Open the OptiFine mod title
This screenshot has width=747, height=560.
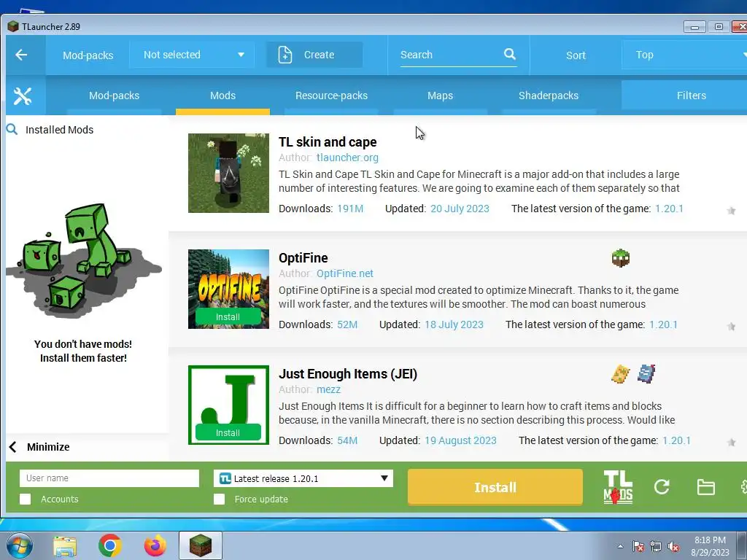pos(303,258)
